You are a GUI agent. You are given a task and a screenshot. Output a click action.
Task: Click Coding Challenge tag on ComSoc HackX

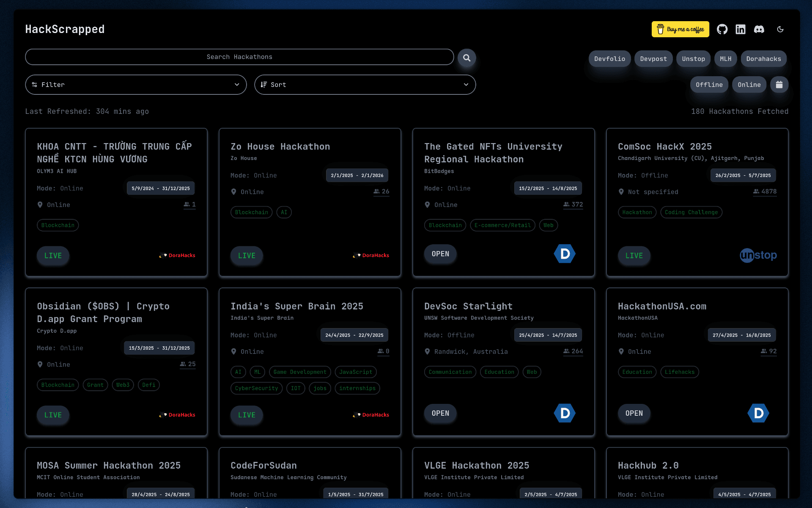click(691, 212)
